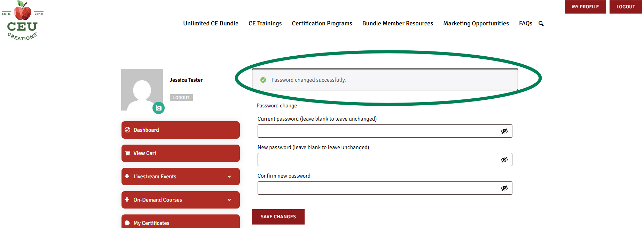
Task: Click the View Cart shopping cart icon
Action: (x=127, y=153)
